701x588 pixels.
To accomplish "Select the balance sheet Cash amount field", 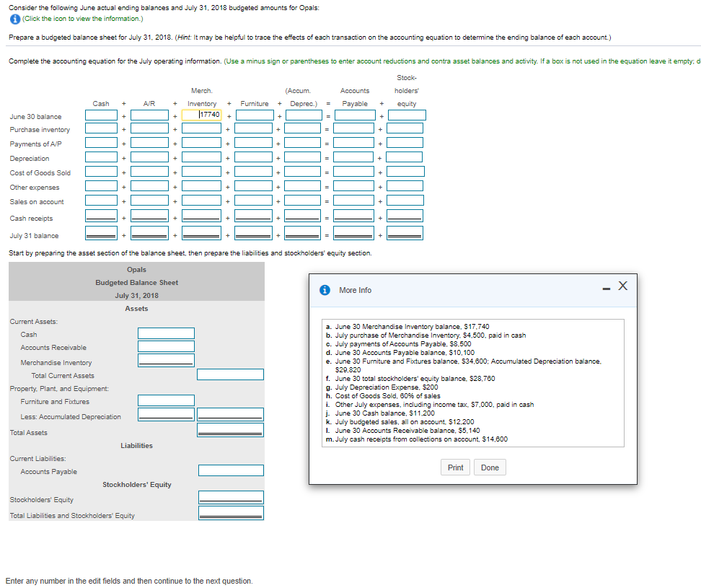I will pyautogui.click(x=167, y=333).
